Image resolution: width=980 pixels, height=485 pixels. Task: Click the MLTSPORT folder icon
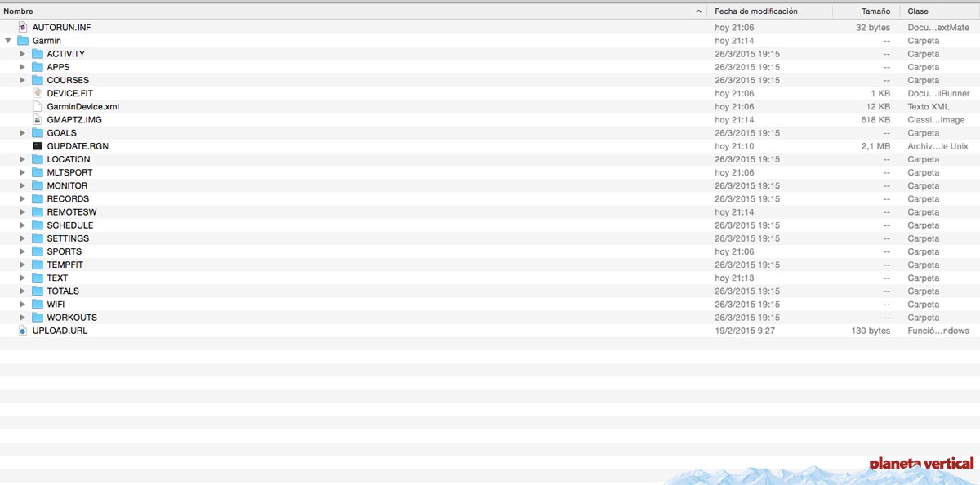[38, 172]
